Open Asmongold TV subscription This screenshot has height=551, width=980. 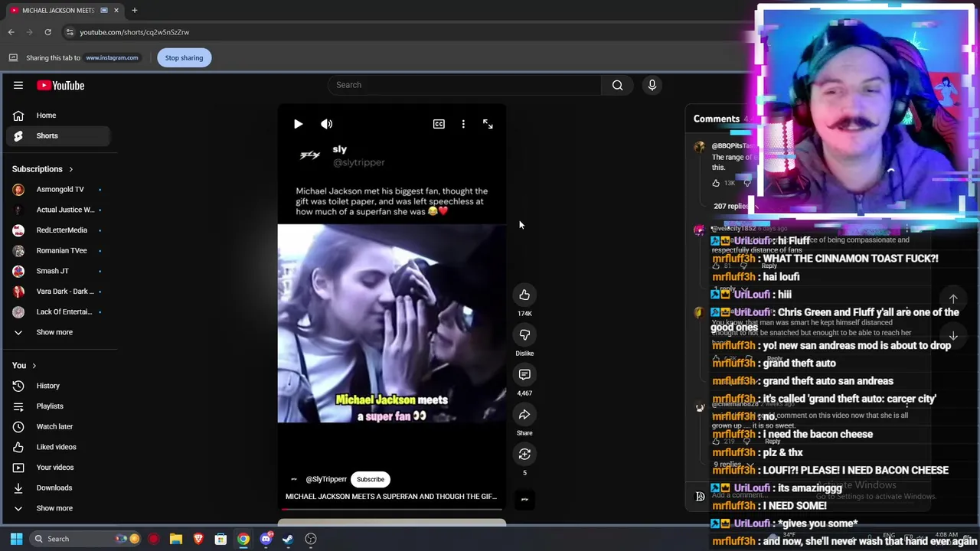tap(58, 189)
